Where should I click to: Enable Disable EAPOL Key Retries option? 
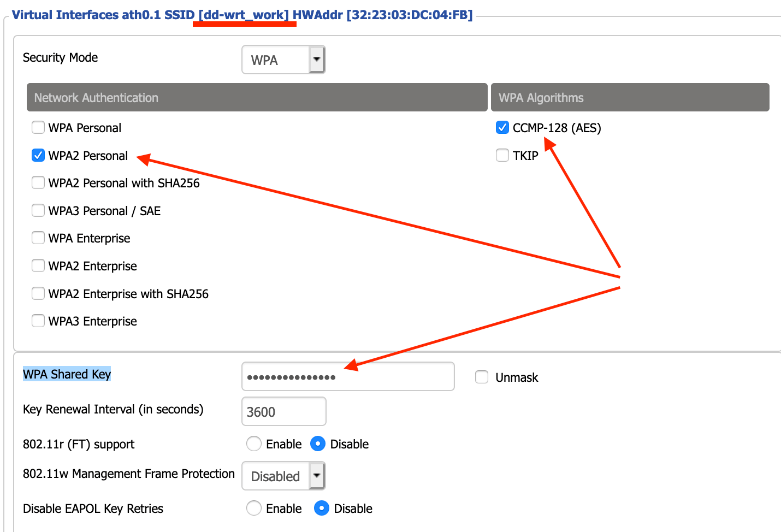[x=254, y=509]
